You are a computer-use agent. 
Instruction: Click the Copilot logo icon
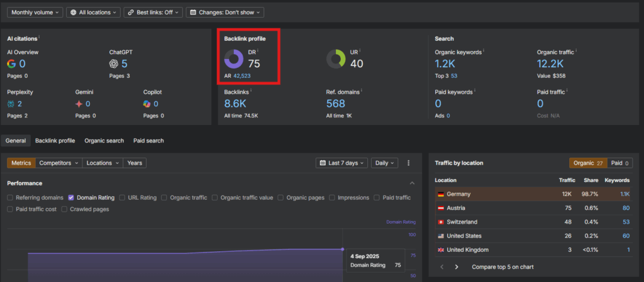coord(147,104)
